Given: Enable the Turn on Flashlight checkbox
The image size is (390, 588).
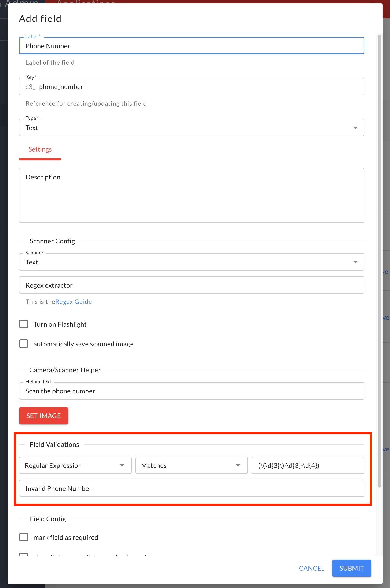Looking at the screenshot, I should (24, 324).
